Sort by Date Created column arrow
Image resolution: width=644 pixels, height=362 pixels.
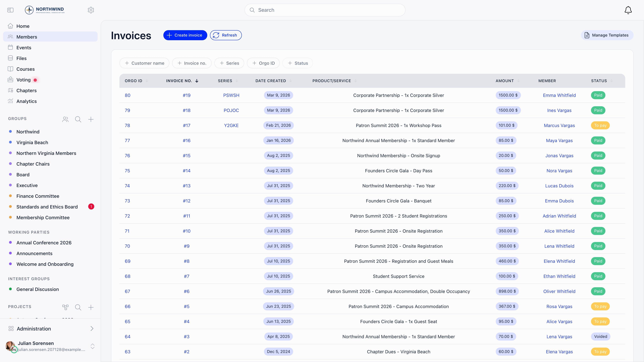290,81
